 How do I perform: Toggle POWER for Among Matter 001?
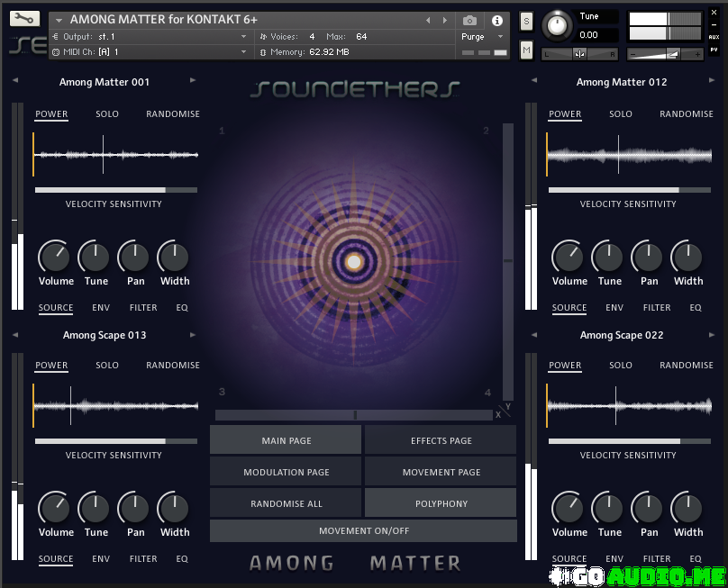51,114
